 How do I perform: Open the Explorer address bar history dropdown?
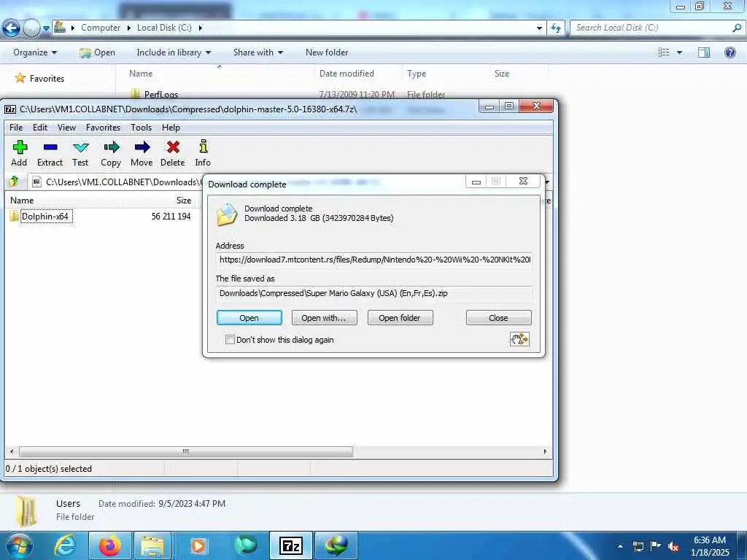coord(539,28)
